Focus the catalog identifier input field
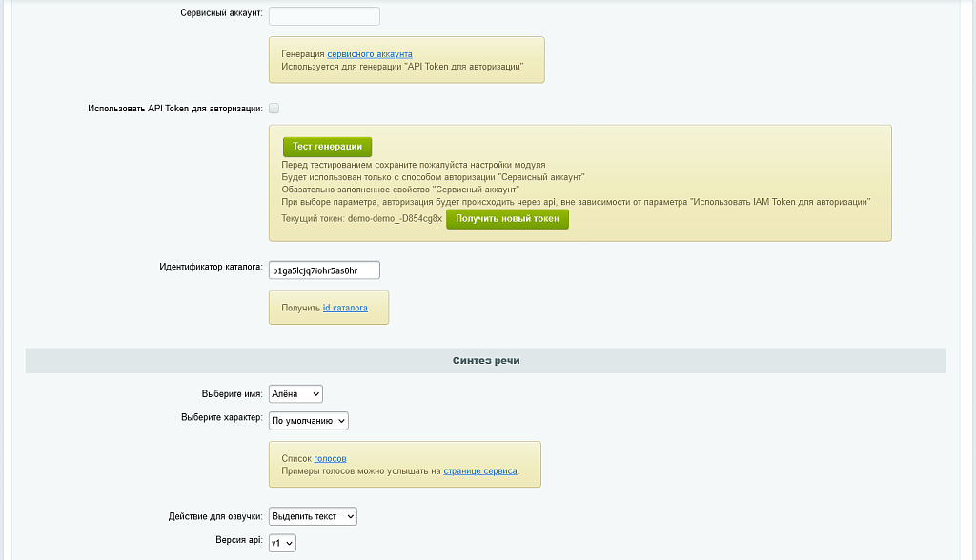The image size is (976, 560). (x=323, y=270)
